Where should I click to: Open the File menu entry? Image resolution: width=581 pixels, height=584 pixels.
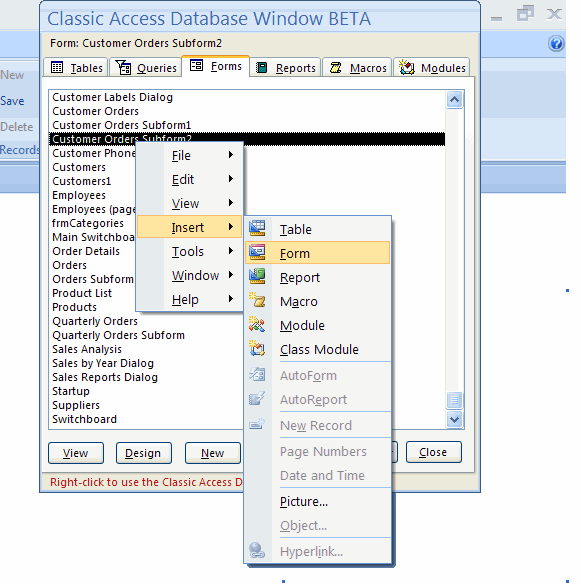pyautogui.click(x=190, y=155)
